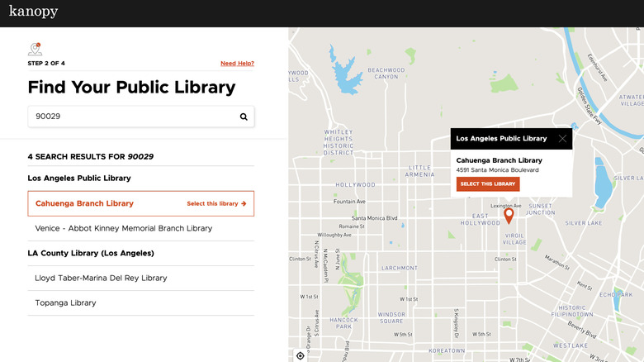Click LA County Library (Los Angeles) heading
The width and height of the screenshot is (644, 362).
(x=91, y=253)
